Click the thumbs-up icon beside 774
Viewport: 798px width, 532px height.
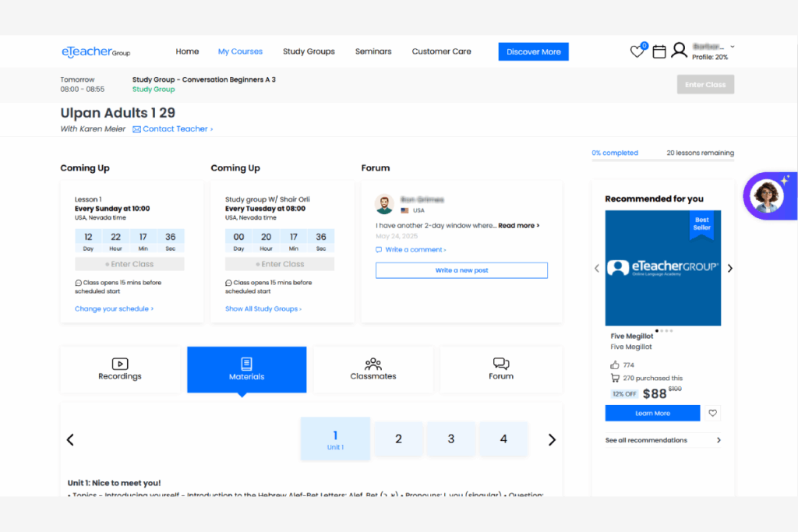pos(615,365)
